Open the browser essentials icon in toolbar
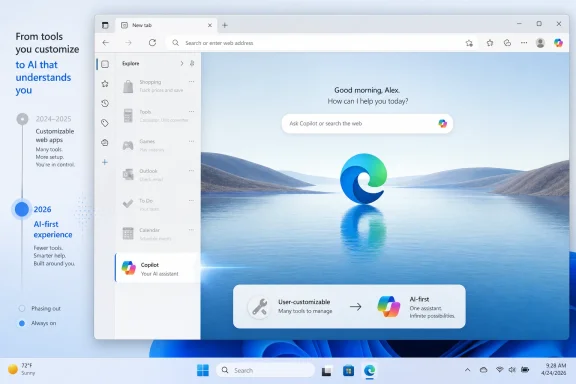The image size is (576, 384). coord(507,43)
